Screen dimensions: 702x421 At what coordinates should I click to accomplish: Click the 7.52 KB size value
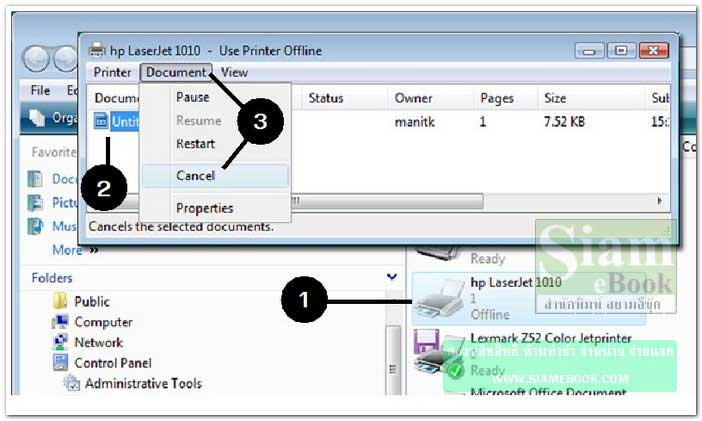coord(564,121)
